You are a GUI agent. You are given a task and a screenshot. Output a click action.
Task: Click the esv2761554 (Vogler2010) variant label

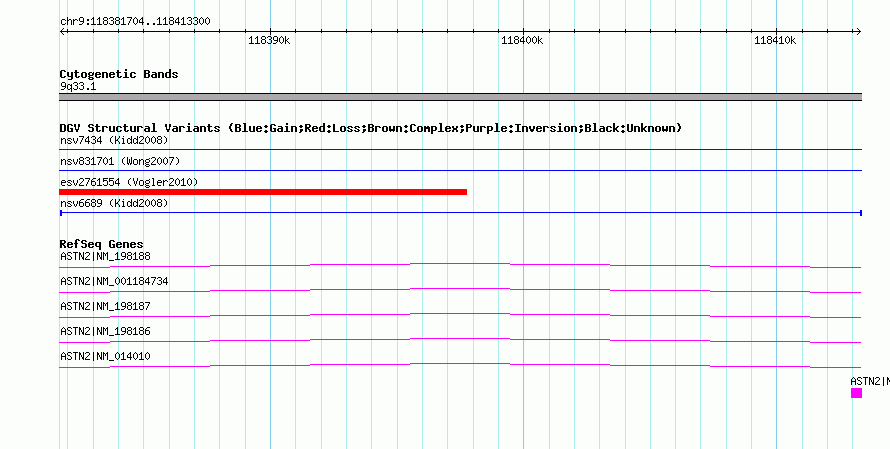coord(129,182)
